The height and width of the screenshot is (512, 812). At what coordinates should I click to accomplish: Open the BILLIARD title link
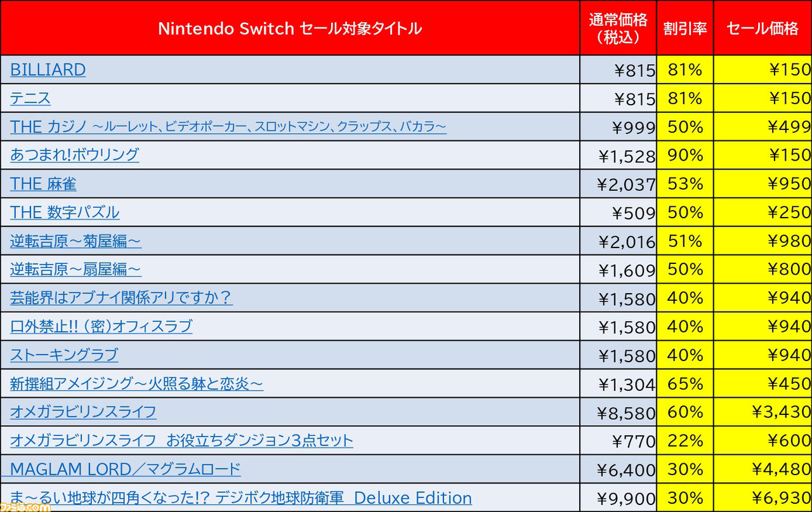tap(48, 70)
